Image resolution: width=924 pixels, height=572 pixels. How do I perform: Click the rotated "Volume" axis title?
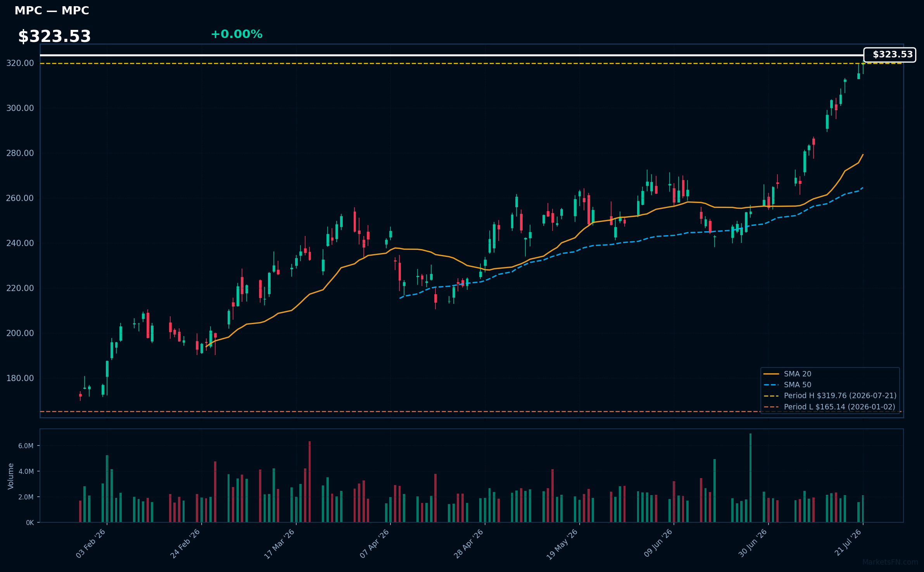(11, 476)
